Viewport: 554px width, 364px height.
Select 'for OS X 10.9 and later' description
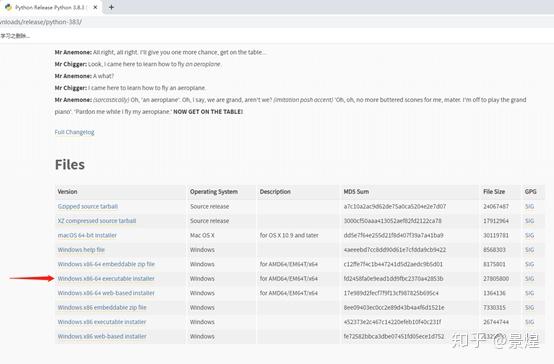(x=289, y=235)
